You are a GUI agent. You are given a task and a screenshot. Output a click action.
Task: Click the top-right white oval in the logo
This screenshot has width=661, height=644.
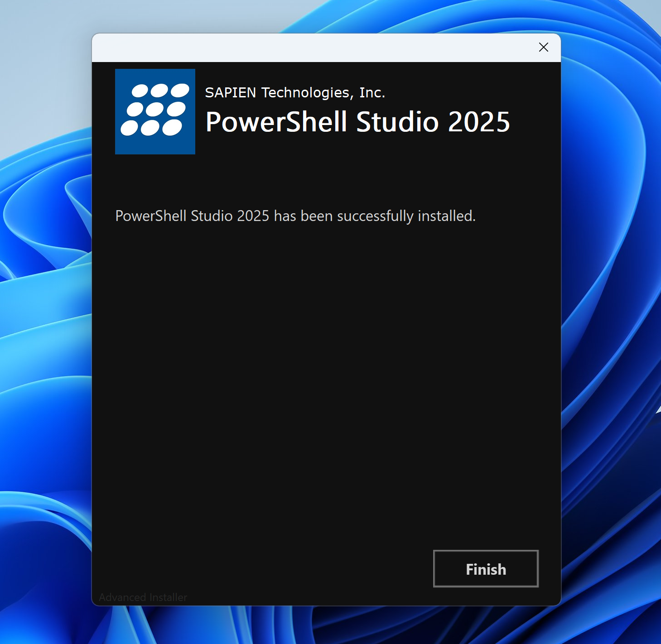tap(180, 91)
